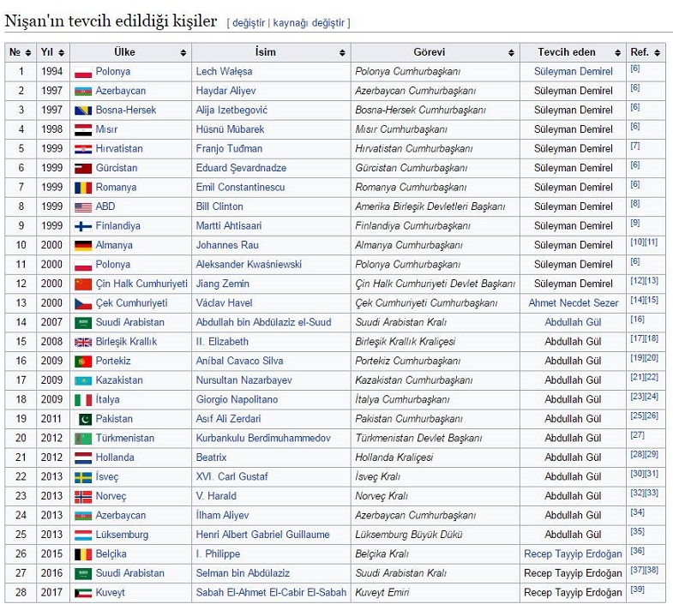This screenshot has height=616, width=673.
Task: Select the Kuveyt Emiri cell text
Action: point(382,593)
